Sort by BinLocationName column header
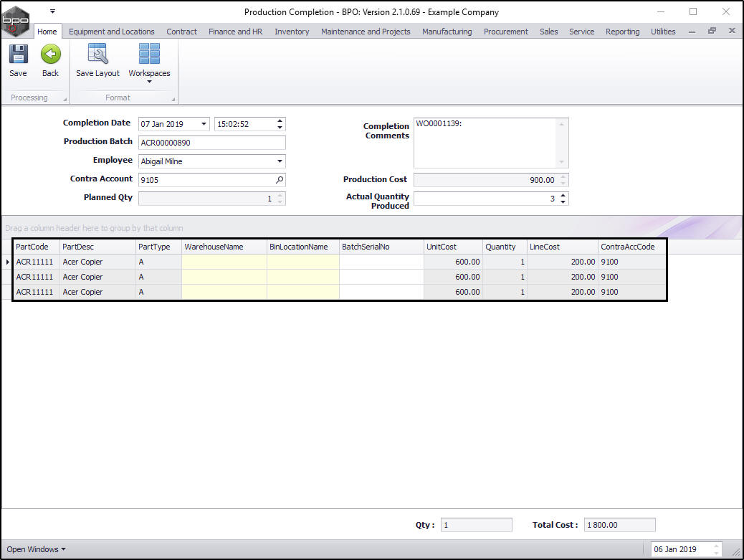 (302, 247)
